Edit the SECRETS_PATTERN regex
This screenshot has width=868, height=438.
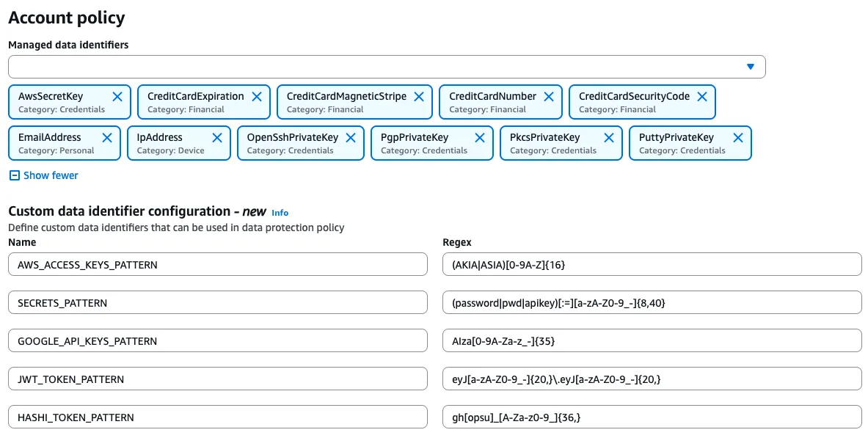(x=652, y=302)
